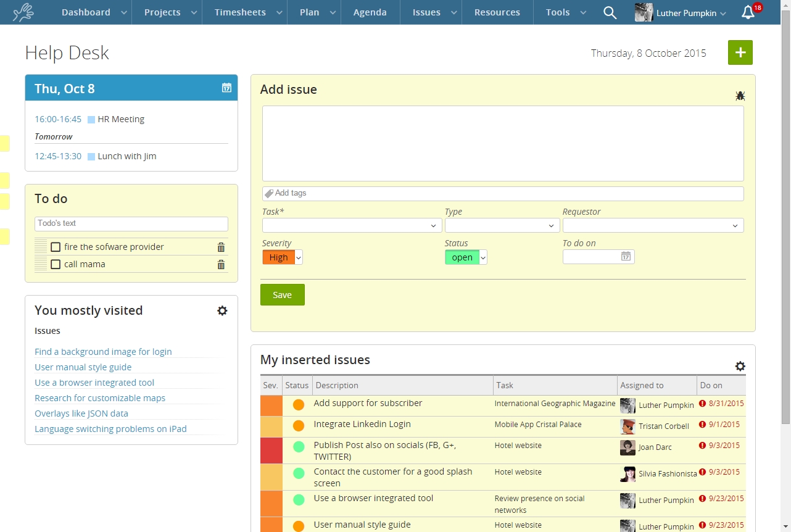Switch to the Agenda section
Viewport: 791px width, 532px height.
[x=370, y=12]
